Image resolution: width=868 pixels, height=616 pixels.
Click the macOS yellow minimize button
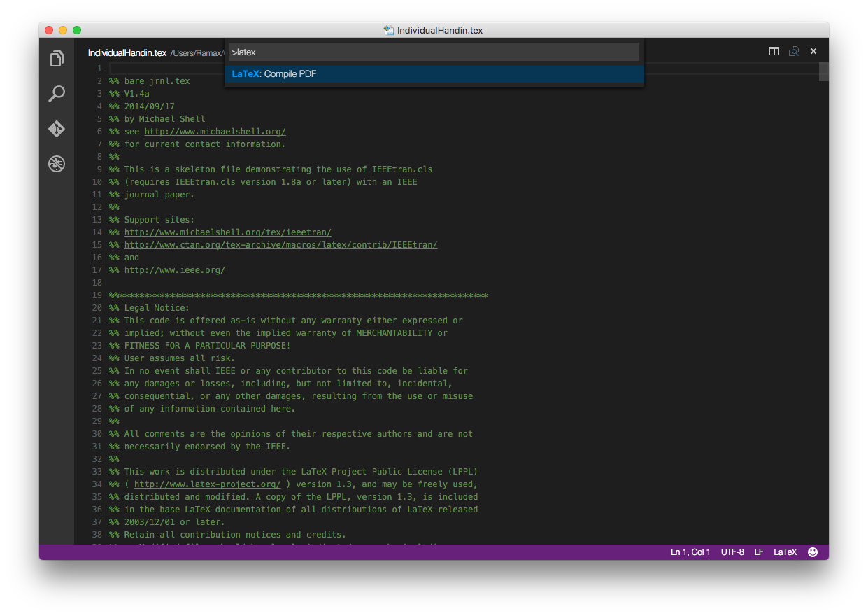(x=62, y=30)
